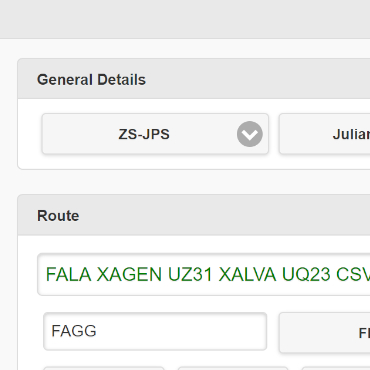
Task: Click into the green route string field
Action: 204,275
